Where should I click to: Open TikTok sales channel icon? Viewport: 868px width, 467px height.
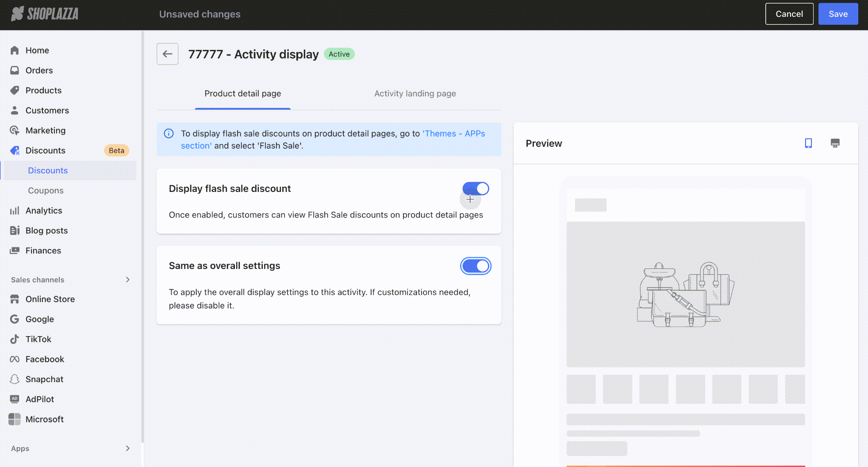(15, 339)
